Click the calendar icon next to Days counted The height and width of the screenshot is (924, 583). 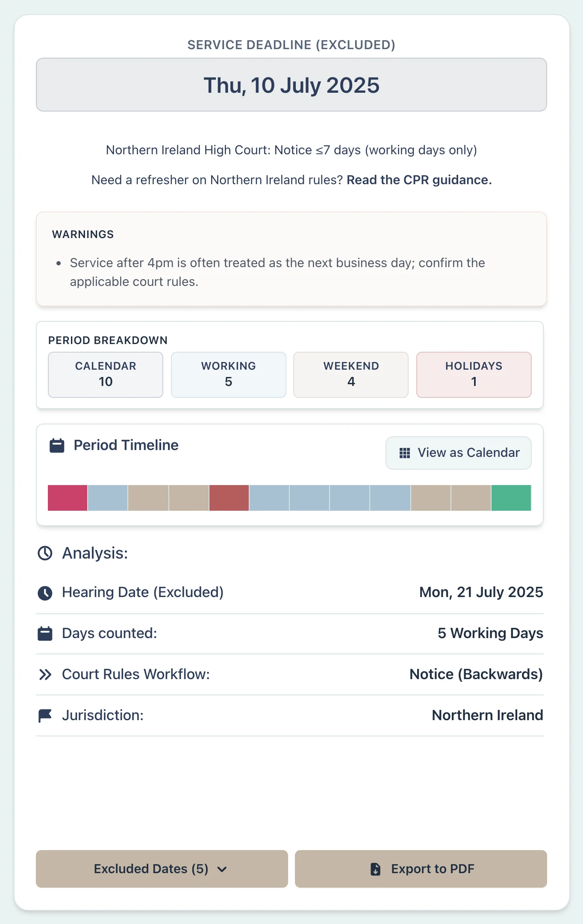coord(44,633)
